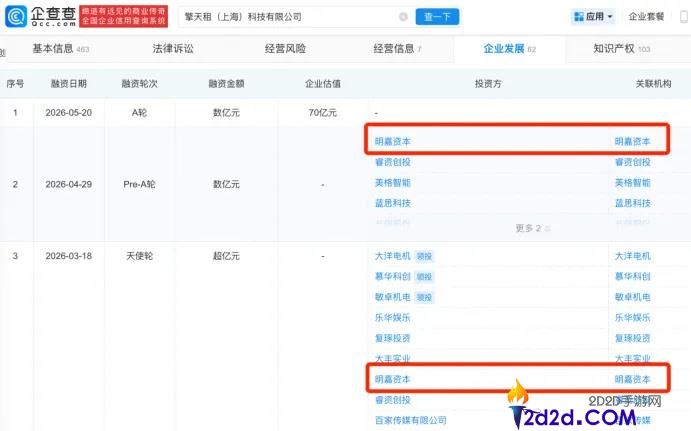Switch to the 知识产权 tab

[x=621, y=48]
